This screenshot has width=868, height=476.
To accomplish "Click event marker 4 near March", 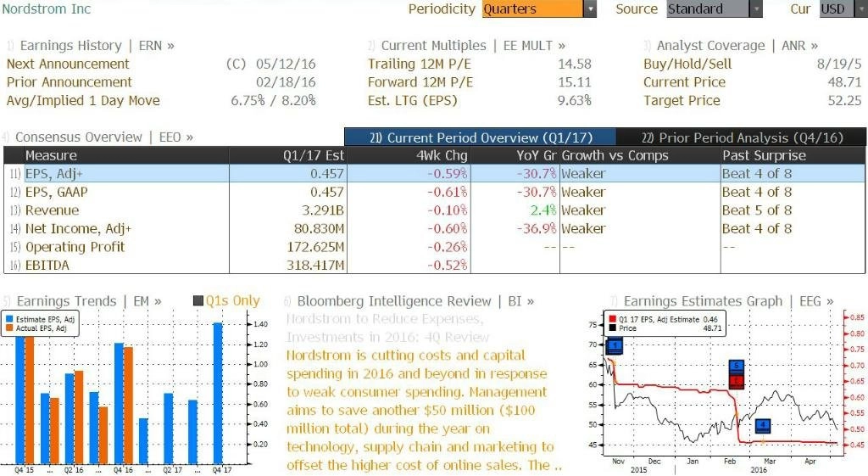I will (763, 426).
